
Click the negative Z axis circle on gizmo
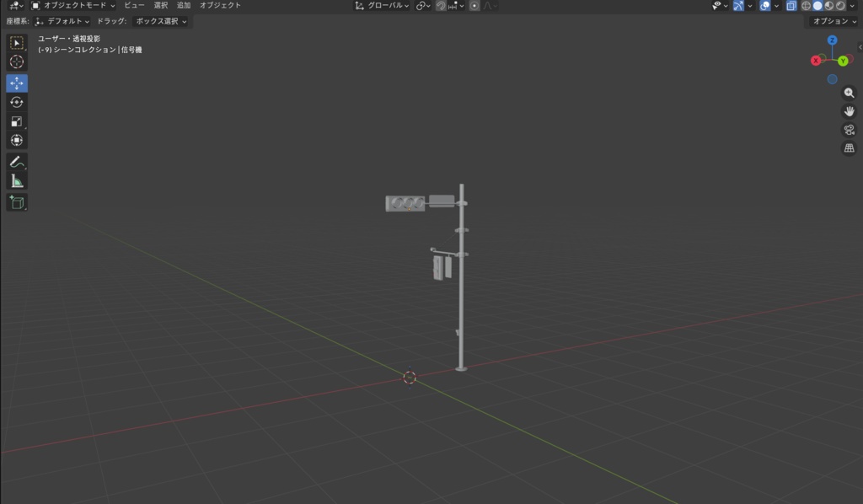pos(832,79)
